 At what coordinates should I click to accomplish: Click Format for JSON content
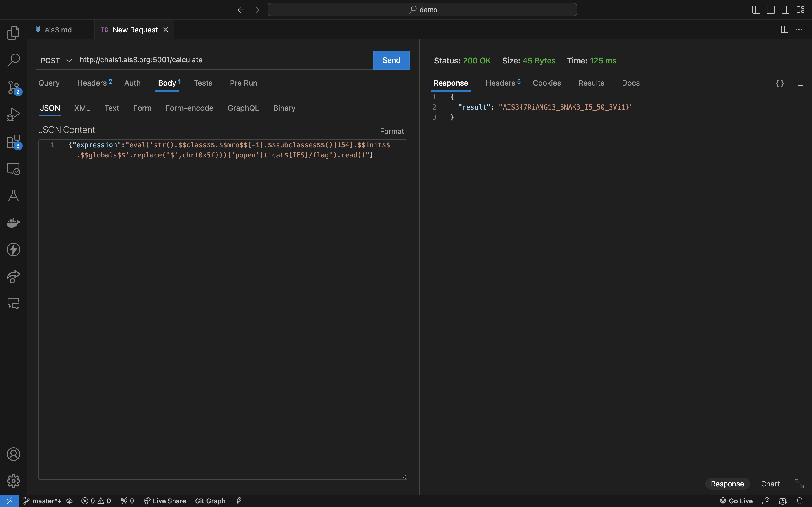coord(392,131)
